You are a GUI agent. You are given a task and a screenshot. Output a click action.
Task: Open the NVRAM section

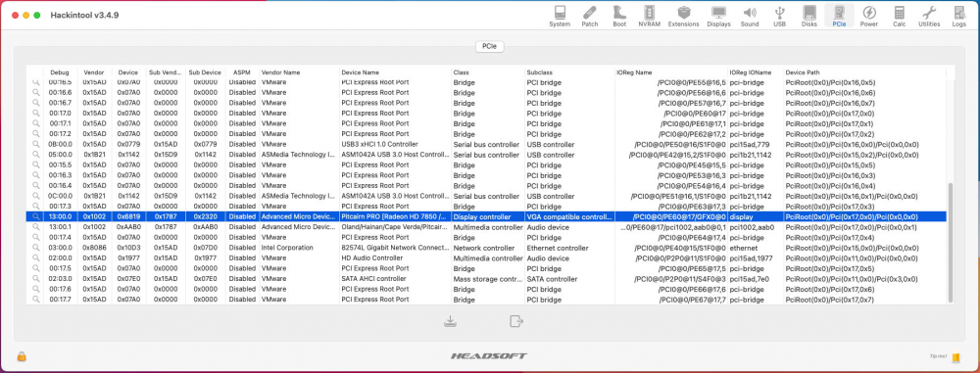650,17
